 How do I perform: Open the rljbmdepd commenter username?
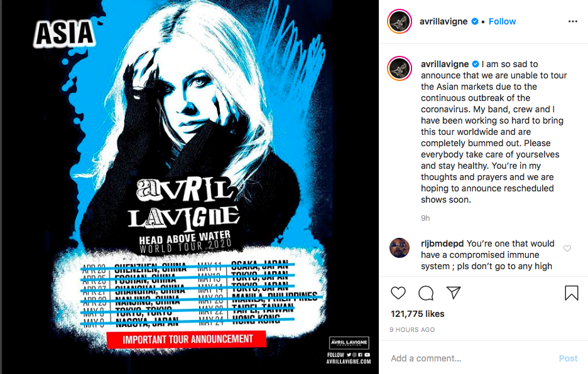[442, 243]
